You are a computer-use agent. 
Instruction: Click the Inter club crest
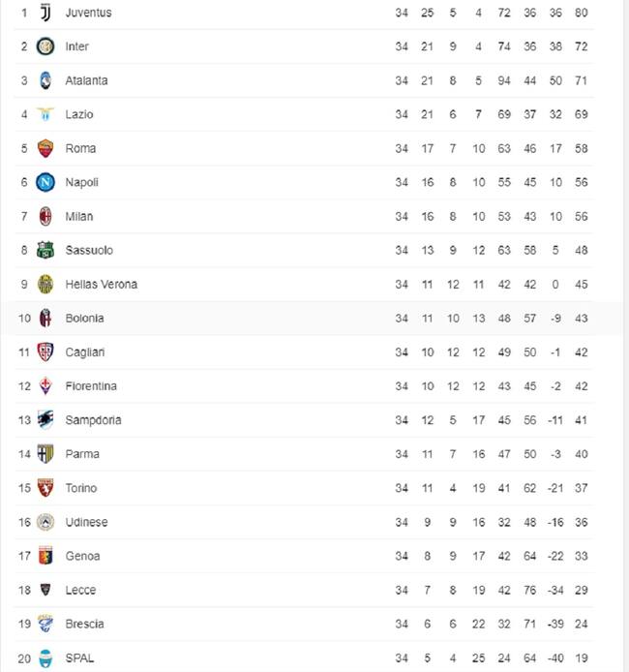tap(45, 46)
